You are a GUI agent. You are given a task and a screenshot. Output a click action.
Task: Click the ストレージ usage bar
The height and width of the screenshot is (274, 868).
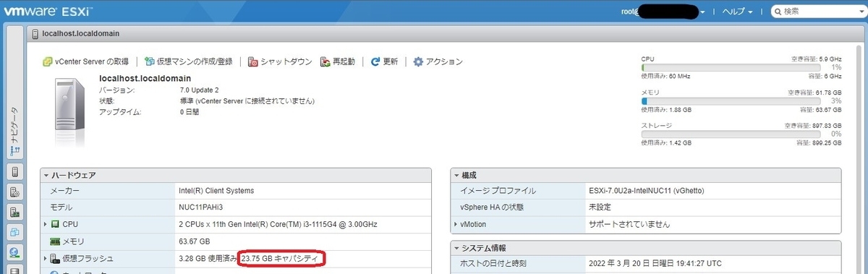click(730, 134)
